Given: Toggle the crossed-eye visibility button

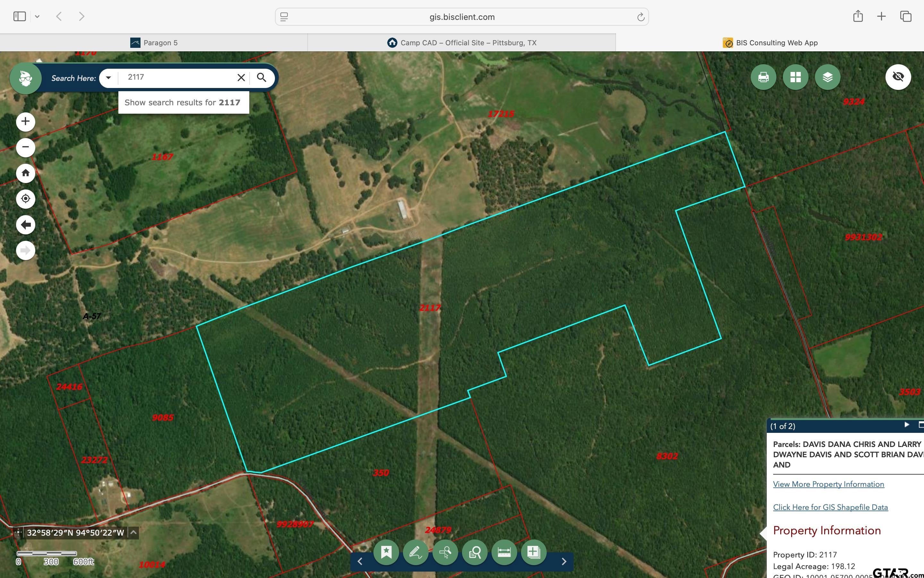Looking at the screenshot, I should coord(898,77).
